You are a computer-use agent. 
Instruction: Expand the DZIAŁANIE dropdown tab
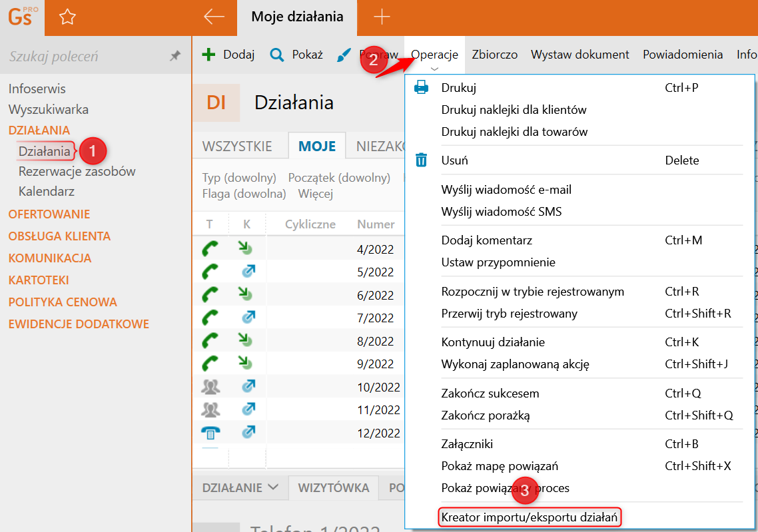click(240, 487)
